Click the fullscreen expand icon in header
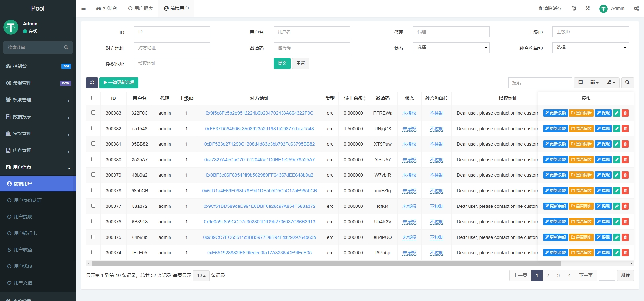Viewport: 644px width, 301px height. 587,8
